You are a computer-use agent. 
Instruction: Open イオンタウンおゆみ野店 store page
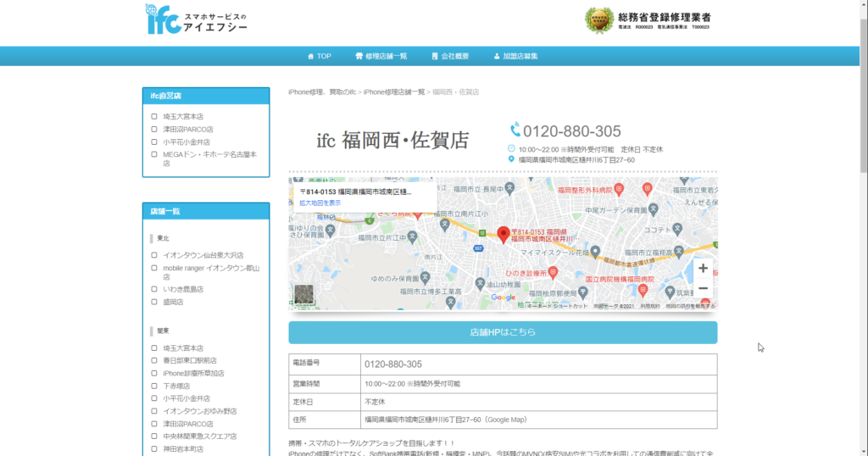[x=200, y=411]
